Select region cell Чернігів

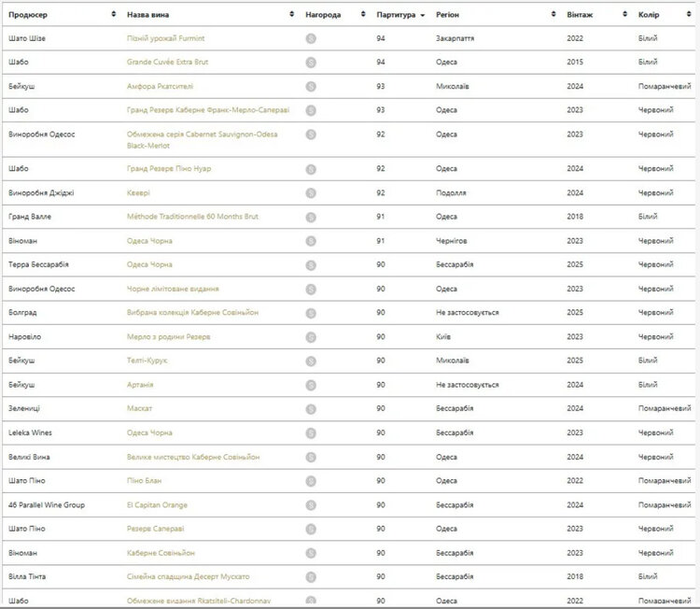coord(452,241)
